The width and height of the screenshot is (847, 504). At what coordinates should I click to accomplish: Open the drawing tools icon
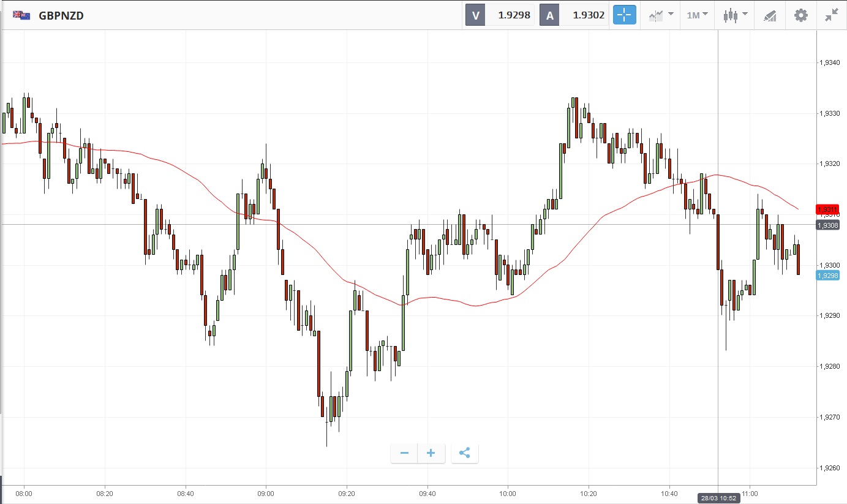[770, 16]
